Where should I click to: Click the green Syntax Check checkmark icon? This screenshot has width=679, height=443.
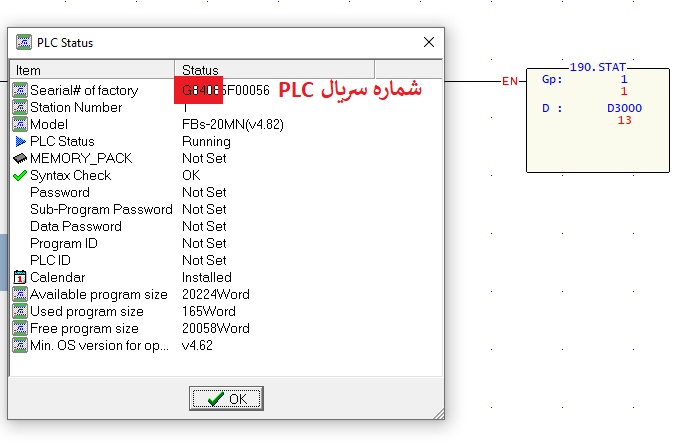(20, 175)
